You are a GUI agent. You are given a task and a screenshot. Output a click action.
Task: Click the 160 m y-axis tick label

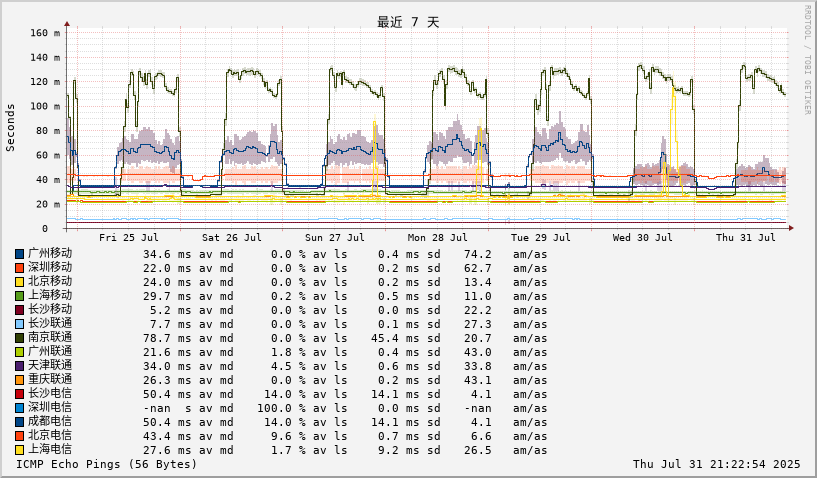click(x=45, y=33)
